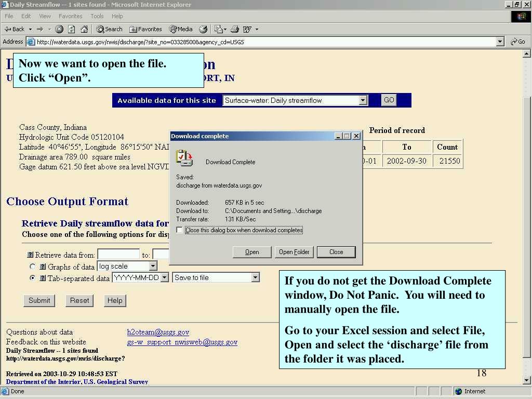
Task: Open the Help menu
Action: tap(117, 16)
